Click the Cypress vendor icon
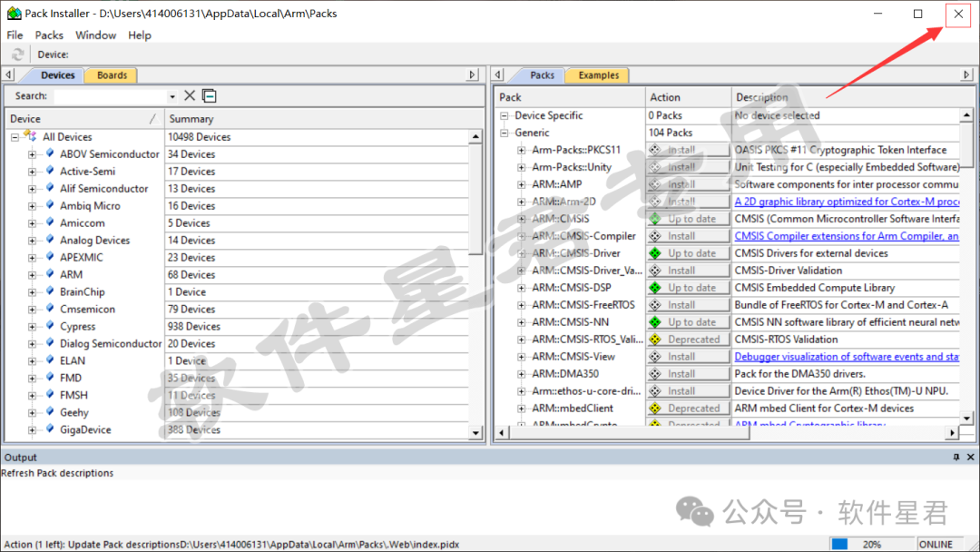Image resolution: width=980 pixels, height=552 pixels. coord(50,326)
